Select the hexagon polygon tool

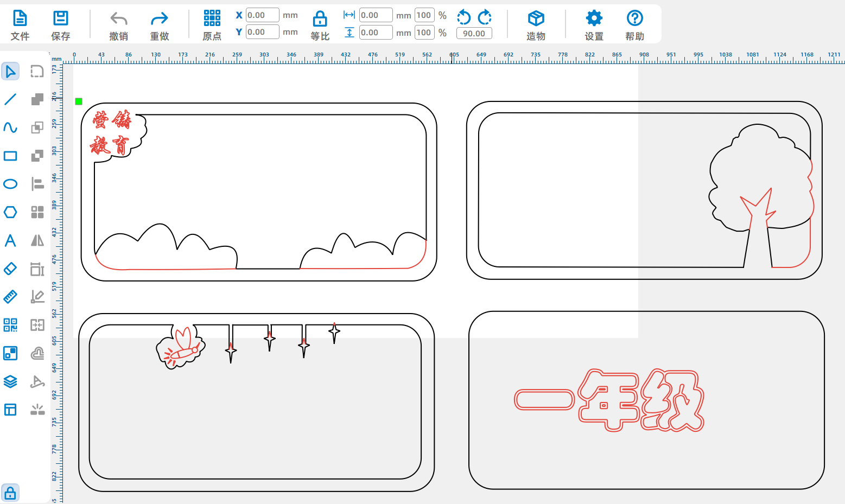click(x=10, y=212)
